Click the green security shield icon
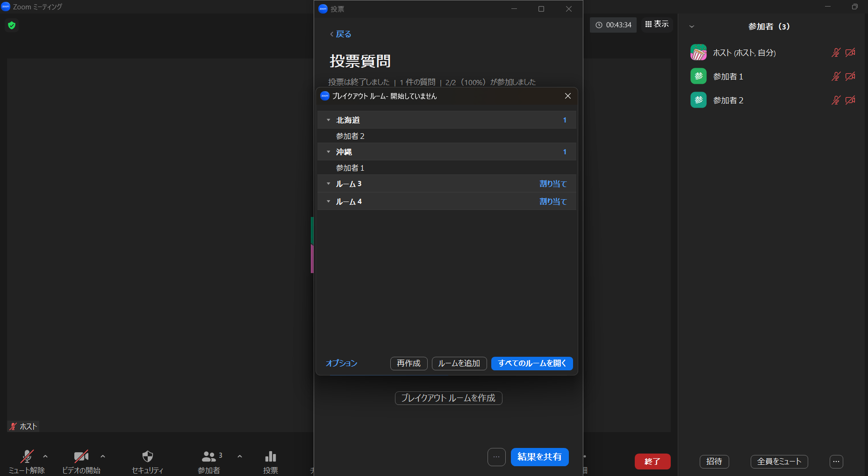This screenshot has height=476, width=868. (x=12, y=25)
